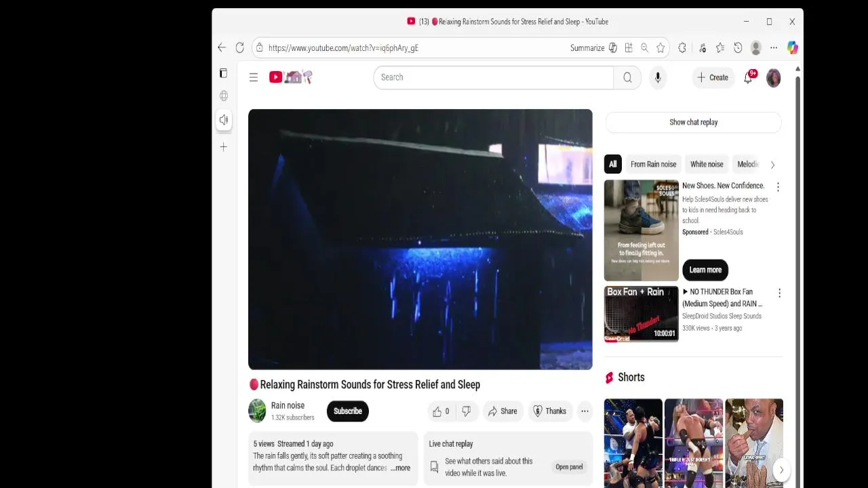
Task: Open the split screen icon in address bar
Action: pos(629,47)
